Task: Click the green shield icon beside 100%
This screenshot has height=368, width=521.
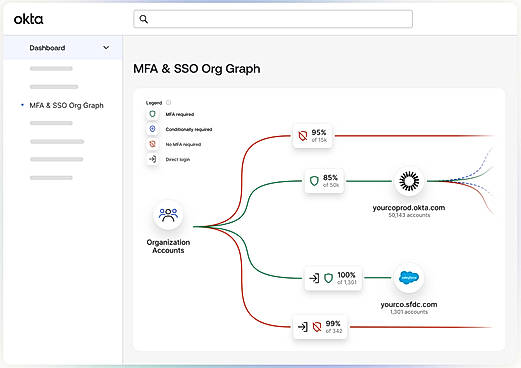Action: pos(328,278)
